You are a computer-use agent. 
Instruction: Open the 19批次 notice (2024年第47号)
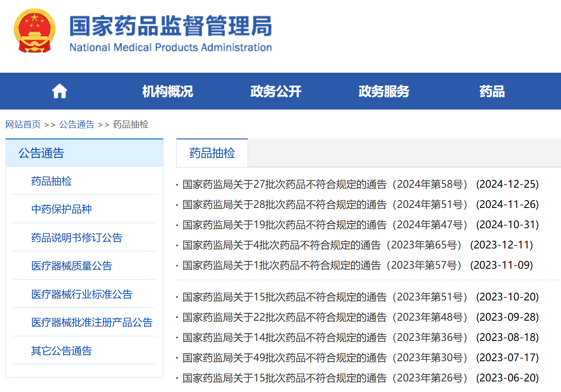click(325, 225)
